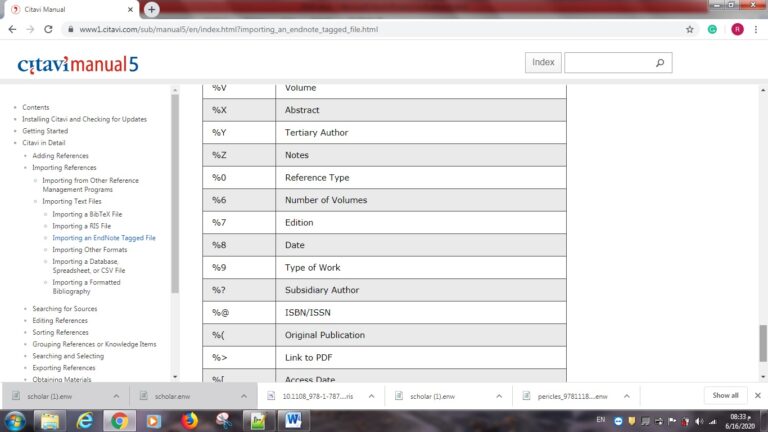
Task: Open options arrow for 10.1108_978 .ris download
Action: (370, 395)
